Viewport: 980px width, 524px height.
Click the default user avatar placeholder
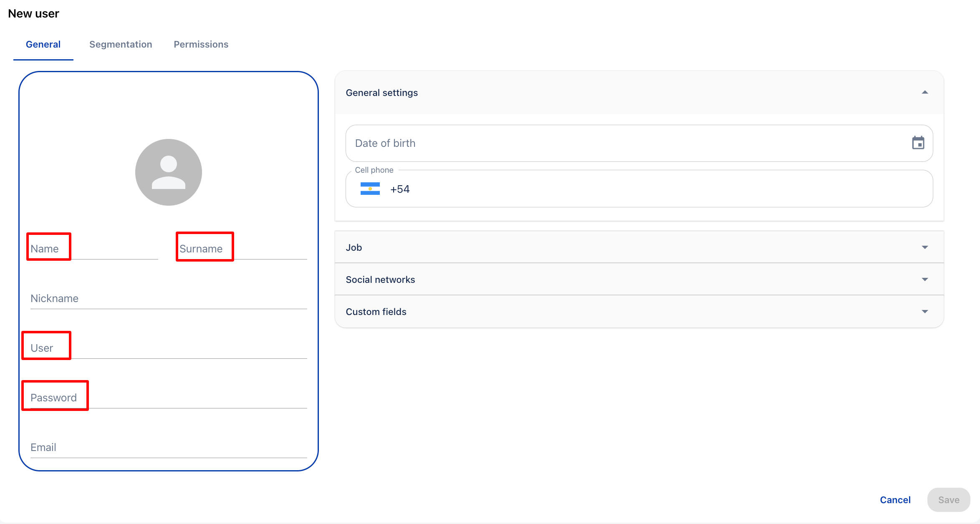click(169, 172)
